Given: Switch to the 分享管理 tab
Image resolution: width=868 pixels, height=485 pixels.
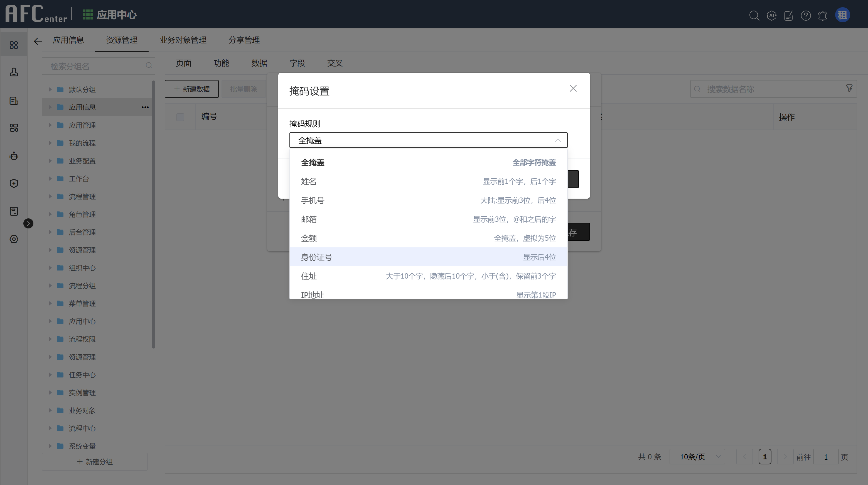Looking at the screenshot, I should click(x=244, y=40).
